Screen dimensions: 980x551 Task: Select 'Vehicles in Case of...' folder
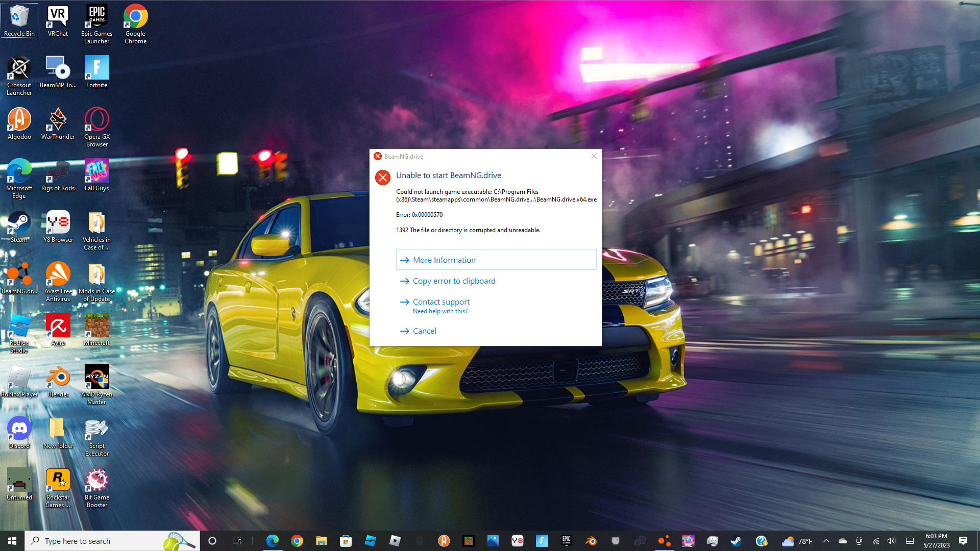pos(96,230)
